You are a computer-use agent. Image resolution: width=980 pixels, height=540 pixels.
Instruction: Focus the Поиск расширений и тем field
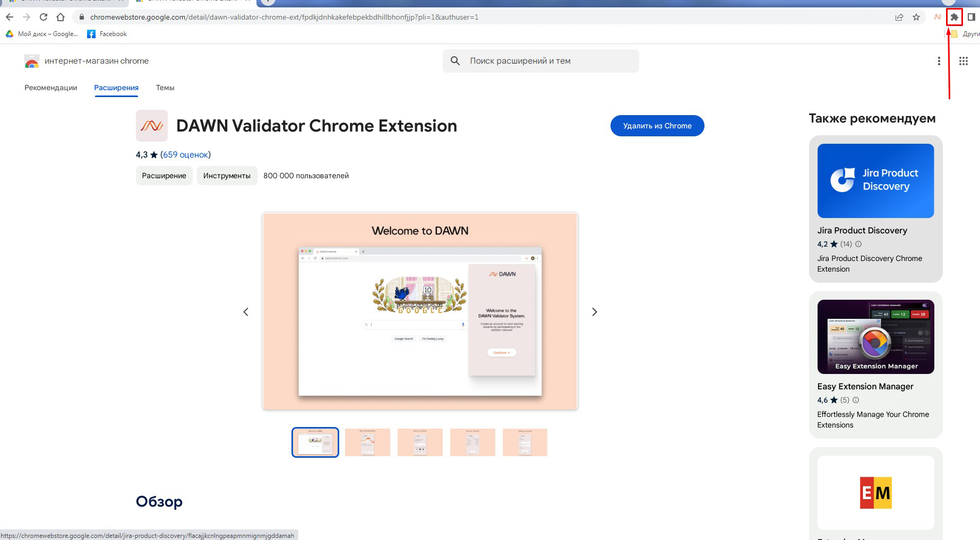541,61
